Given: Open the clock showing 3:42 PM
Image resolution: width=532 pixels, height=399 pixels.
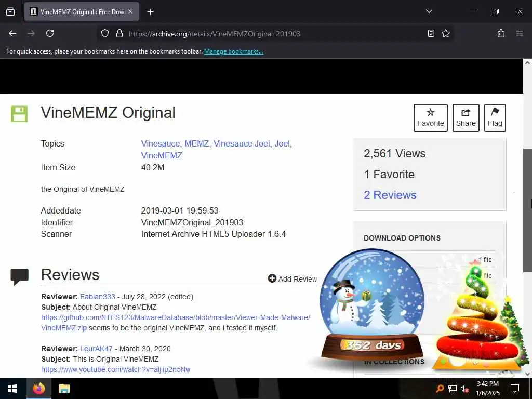Looking at the screenshot, I should click(487, 389).
